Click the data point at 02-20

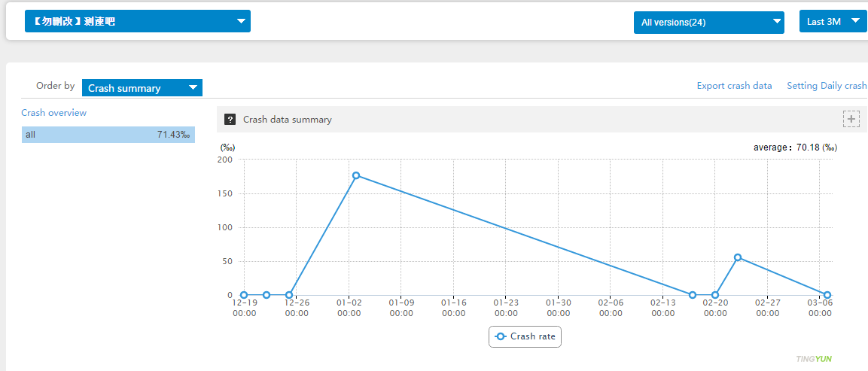[715, 295]
